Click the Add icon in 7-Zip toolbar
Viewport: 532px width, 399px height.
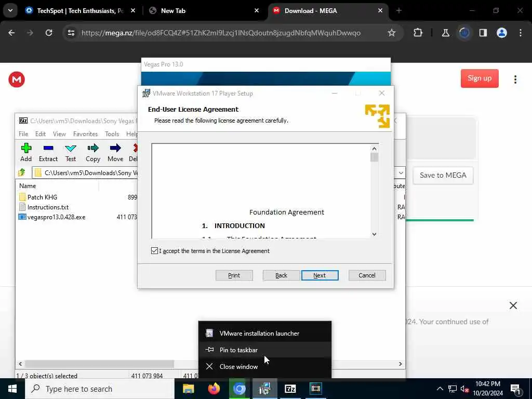pyautogui.click(x=26, y=152)
